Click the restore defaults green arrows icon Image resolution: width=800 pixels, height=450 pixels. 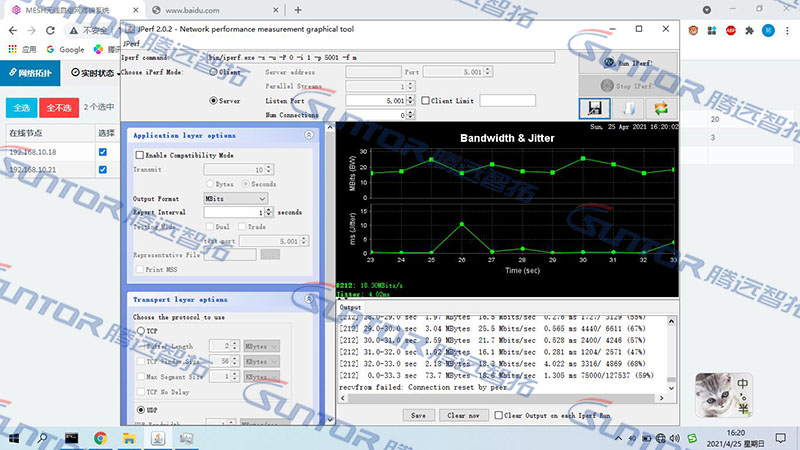pos(660,108)
